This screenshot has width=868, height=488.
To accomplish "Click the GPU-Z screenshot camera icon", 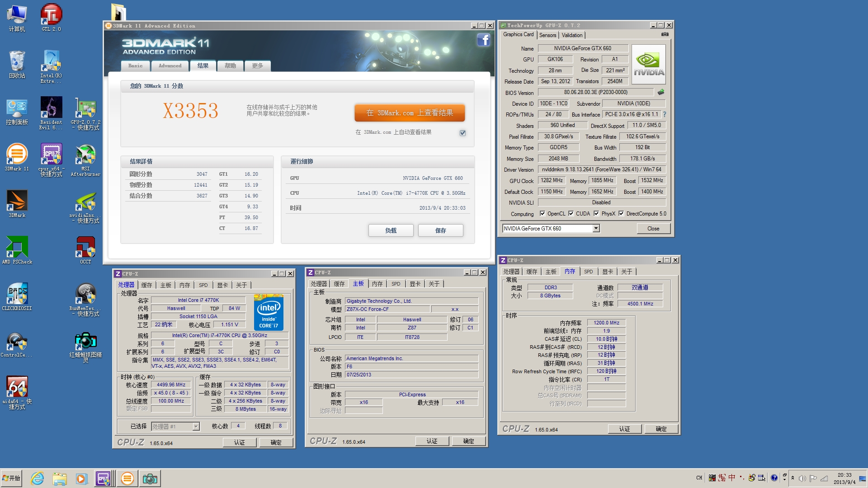I will [x=665, y=34].
